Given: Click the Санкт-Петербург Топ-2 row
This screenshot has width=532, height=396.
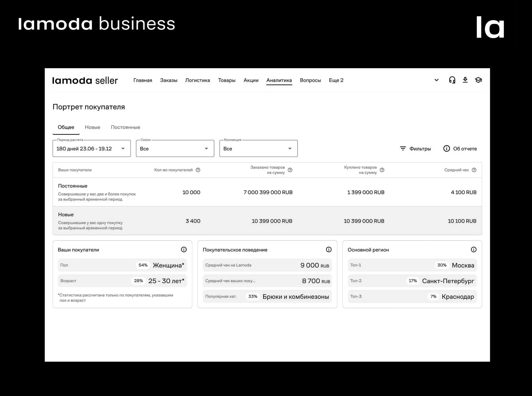Looking at the screenshot, I should click(412, 281).
